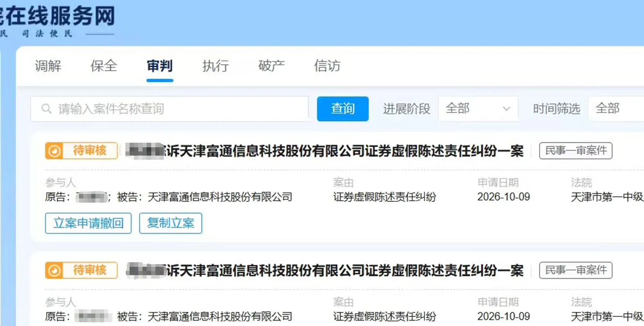
Task: Click second case's 证券虚假陈述责任纠纷 cause text
Action: pyautogui.click(x=385, y=317)
